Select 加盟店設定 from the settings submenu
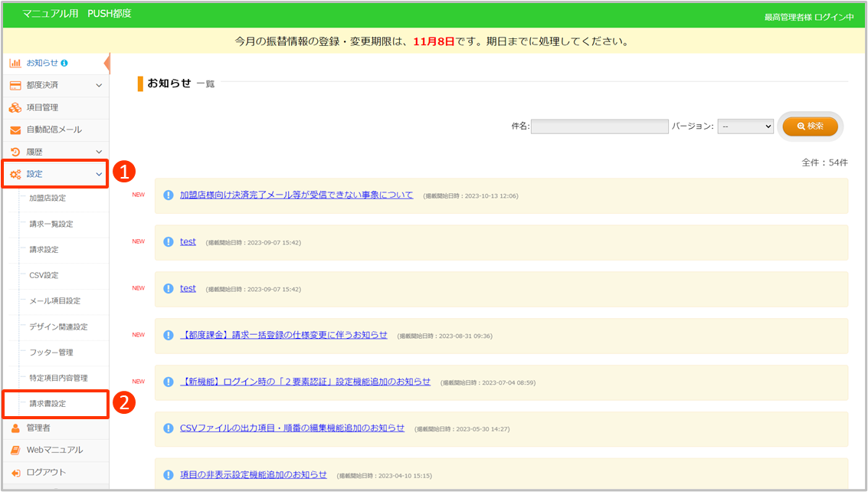This screenshot has height=492, width=868. click(x=47, y=198)
